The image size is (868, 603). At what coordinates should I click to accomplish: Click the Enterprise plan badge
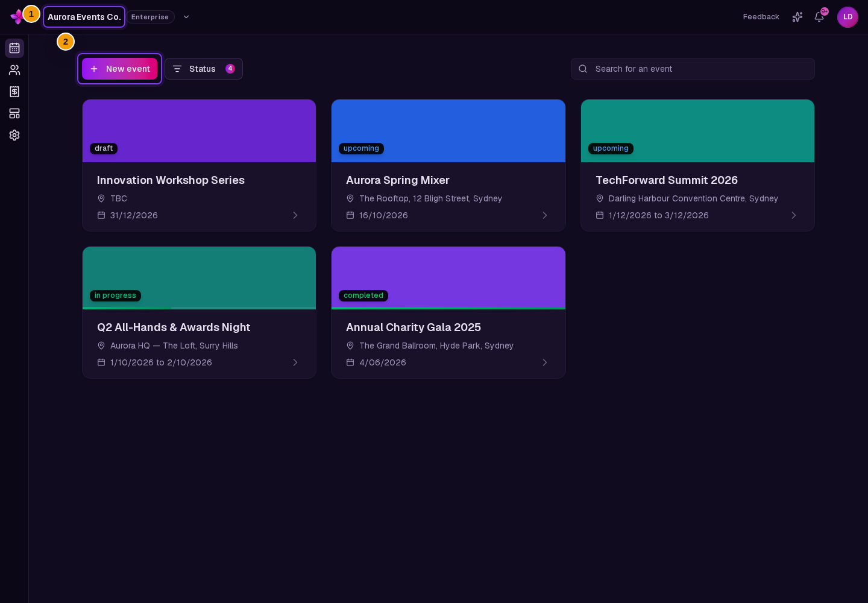(150, 17)
